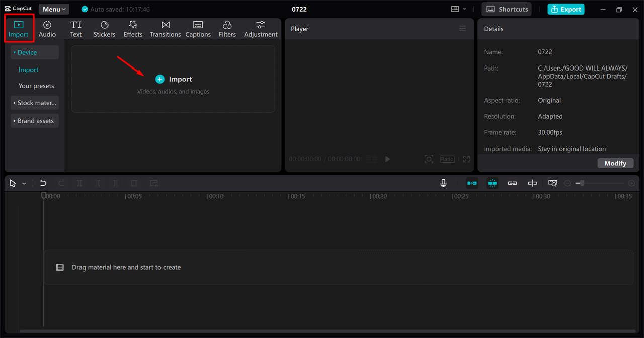
Task: Click the film strip icon in timeline track
Action: (60, 267)
